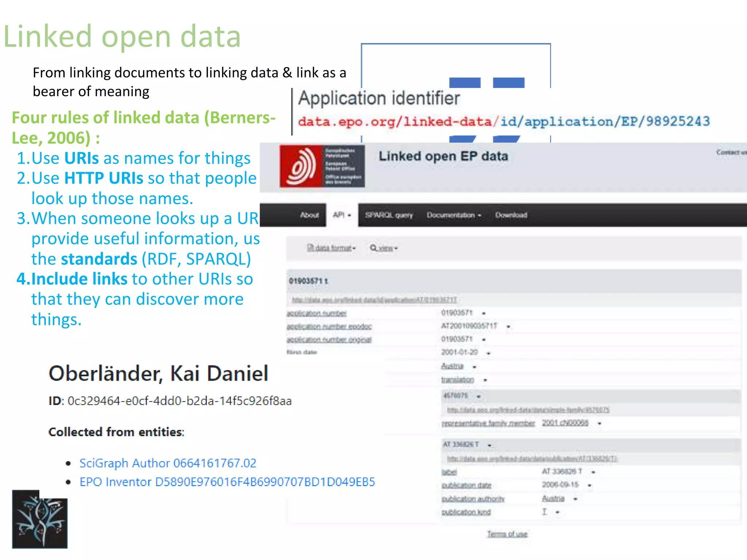Expand the 4576075 family section arrow
747x560 pixels.
(479, 396)
